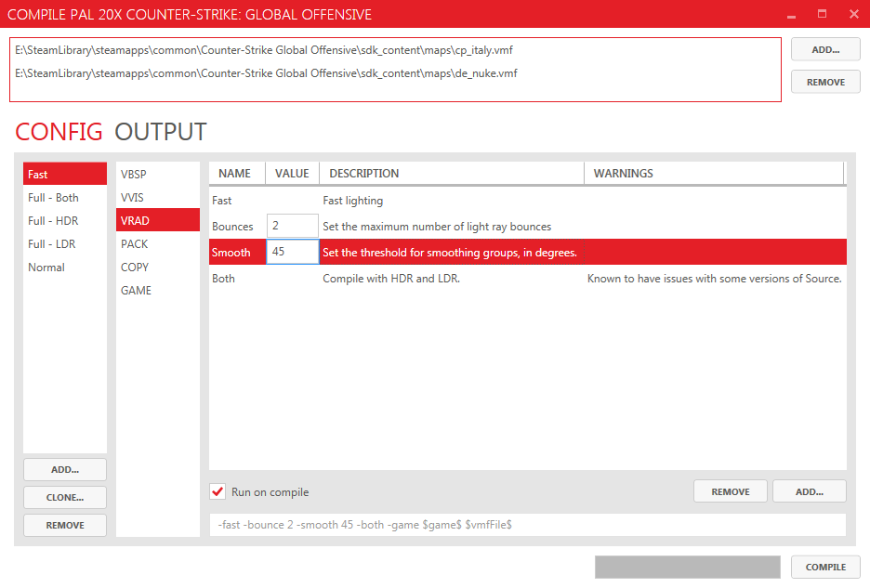Image resolution: width=870 pixels, height=588 pixels.
Task: Click ADD... below the parameter table
Action: [x=809, y=491]
